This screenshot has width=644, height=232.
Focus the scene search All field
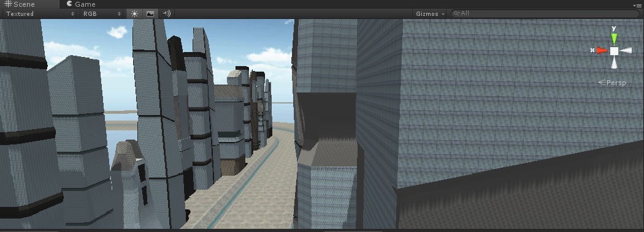point(545,13)
